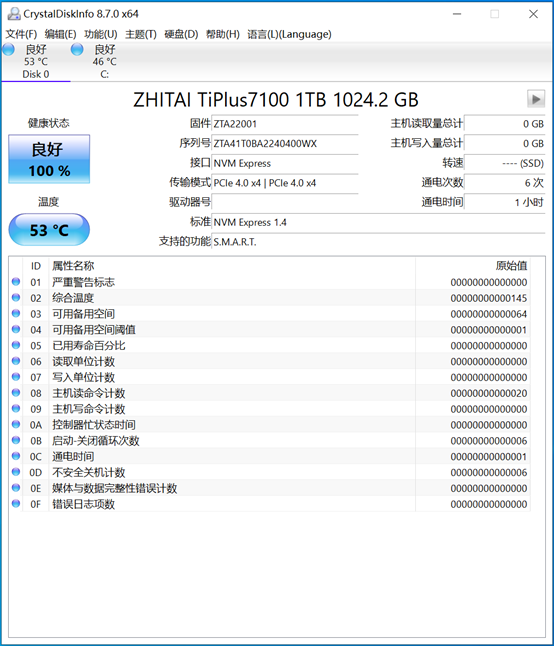This screenshot has width=554, height=646.
Task: Click the CrystalDiskInfo app icon in title bar
Action: [x=14, y=14]
